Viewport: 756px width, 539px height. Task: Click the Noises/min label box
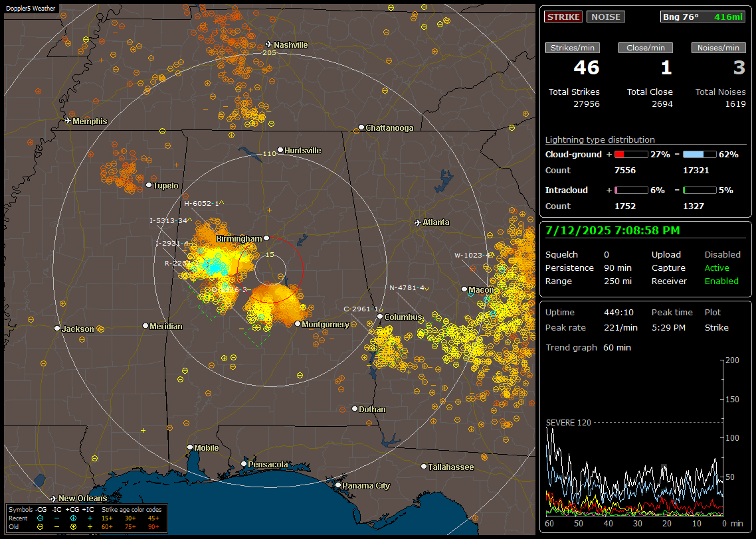718,48
